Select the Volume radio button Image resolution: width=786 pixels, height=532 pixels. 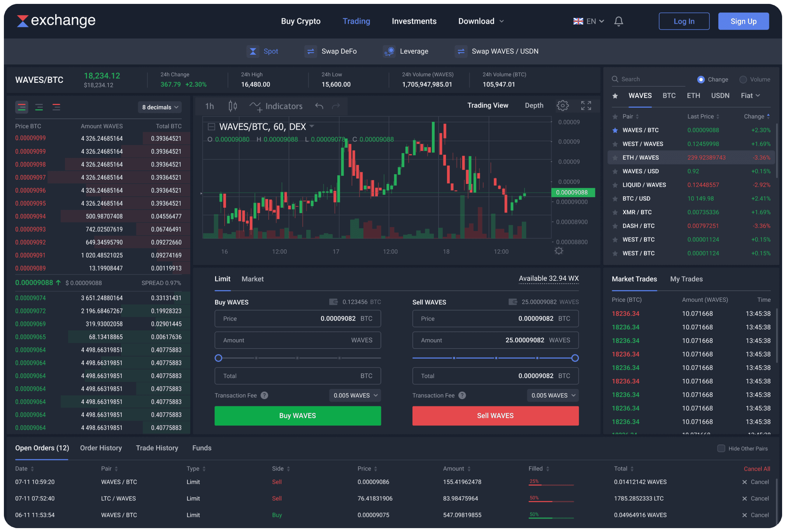pos(743,79)
